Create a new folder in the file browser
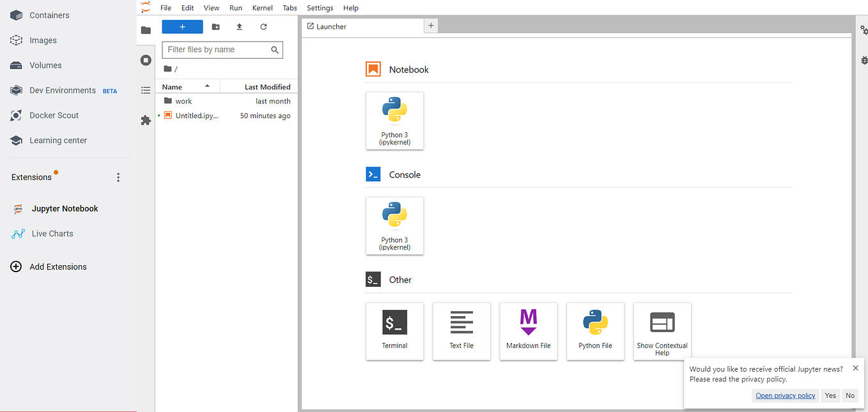Viewport: 868px width, 412px height. 215,26
